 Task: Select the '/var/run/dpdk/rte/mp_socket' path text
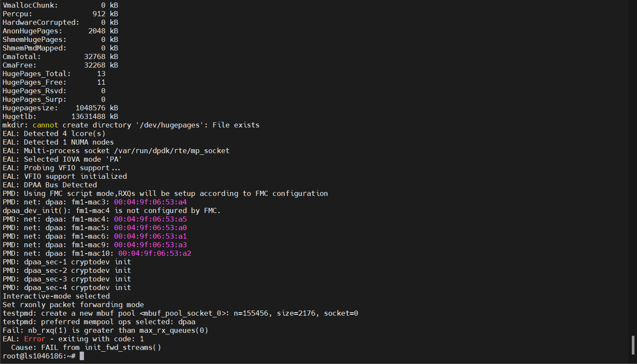[172, 150]
